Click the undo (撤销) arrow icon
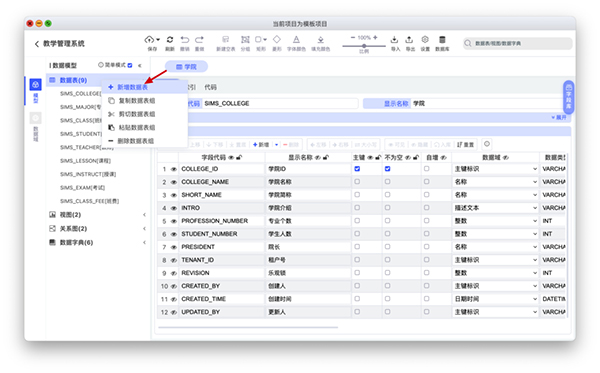 click(x=185, y=39)
